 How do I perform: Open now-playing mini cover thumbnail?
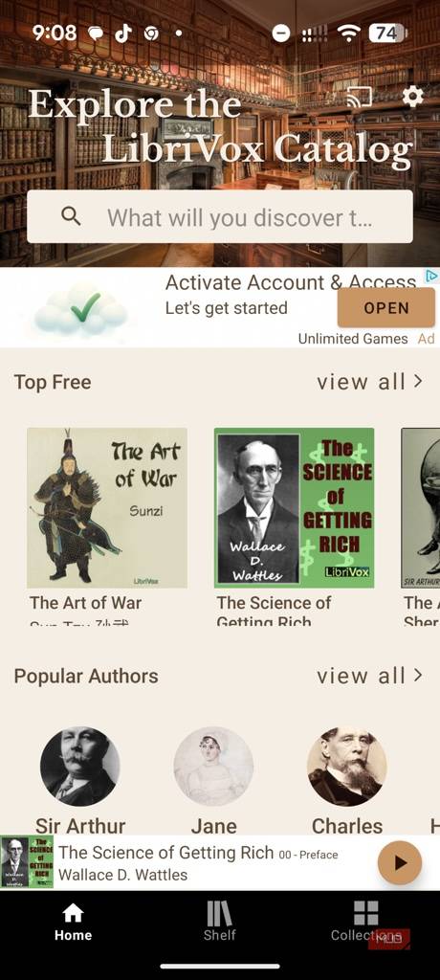(x=27, y=862)
